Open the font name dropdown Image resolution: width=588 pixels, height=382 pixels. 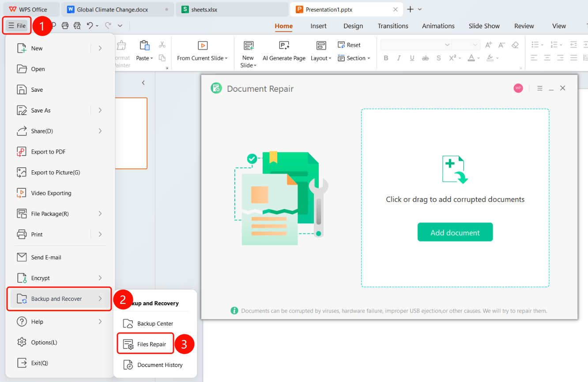point(447,45)
